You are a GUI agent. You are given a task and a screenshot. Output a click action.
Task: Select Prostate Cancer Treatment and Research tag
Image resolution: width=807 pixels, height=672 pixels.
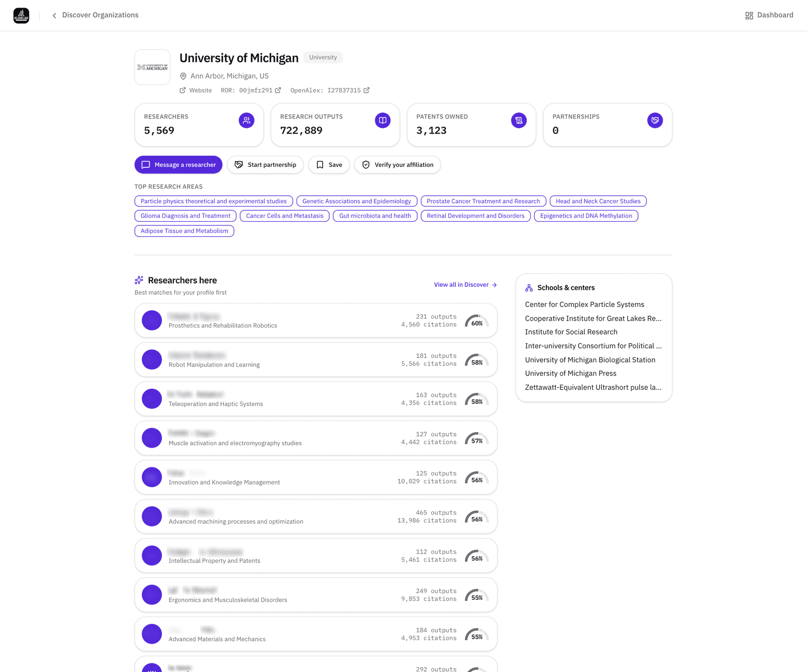point(483,201)
